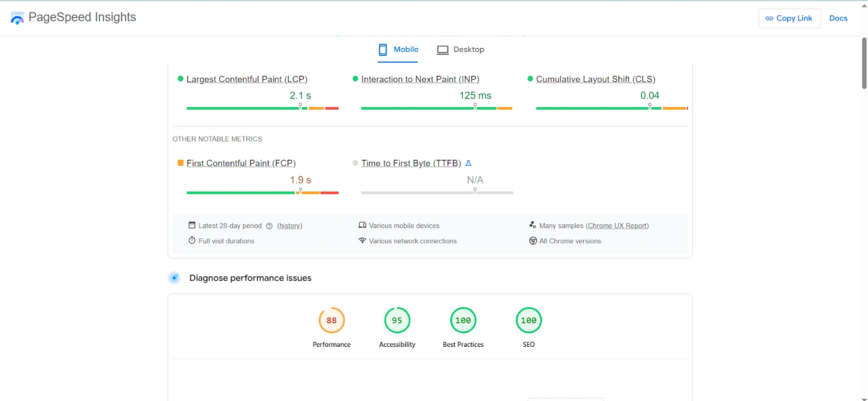Image resolution: width=868 pixels, height=401 pixels.
Task: Click the help icon beside Latest 28-day period
Action: point(269,226)
